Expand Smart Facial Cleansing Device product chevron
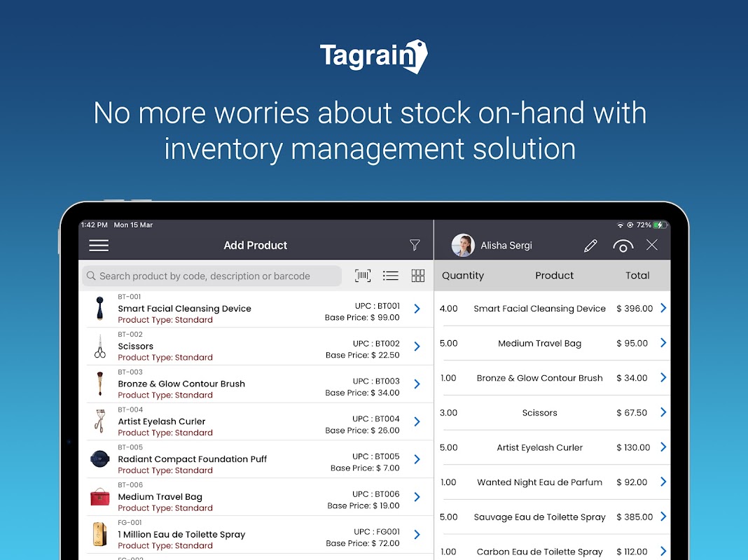 pyautogui.click(x=417, y=309)
